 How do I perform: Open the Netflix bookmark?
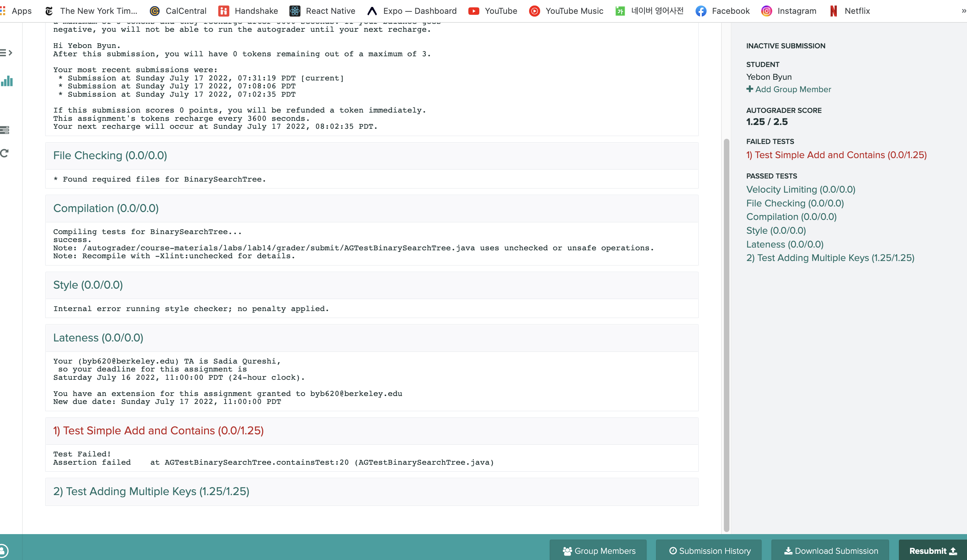(850, 11)
